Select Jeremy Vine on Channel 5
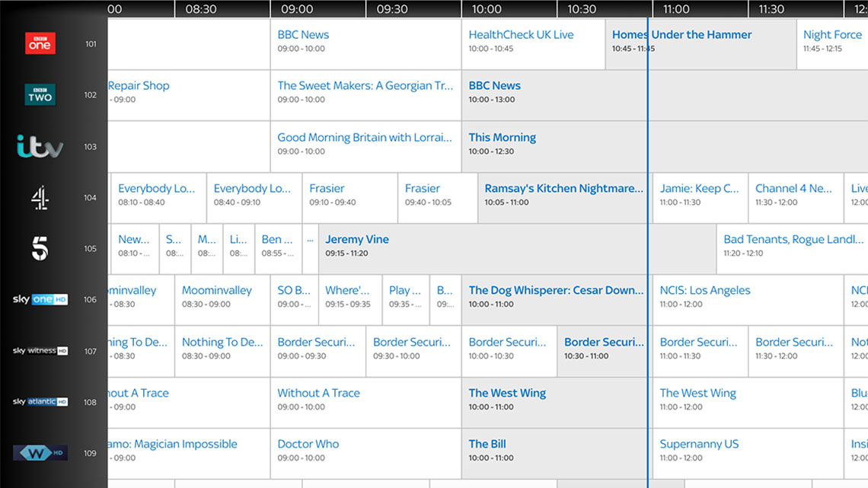 tap(517, 248)
